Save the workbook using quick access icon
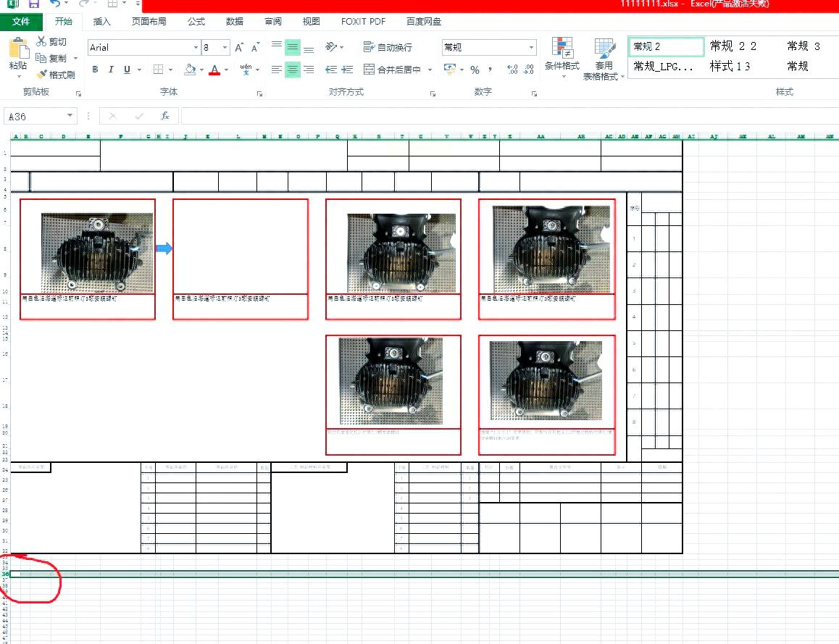The height and width of the screenshot is (644, 839). [x=33, y=4]
